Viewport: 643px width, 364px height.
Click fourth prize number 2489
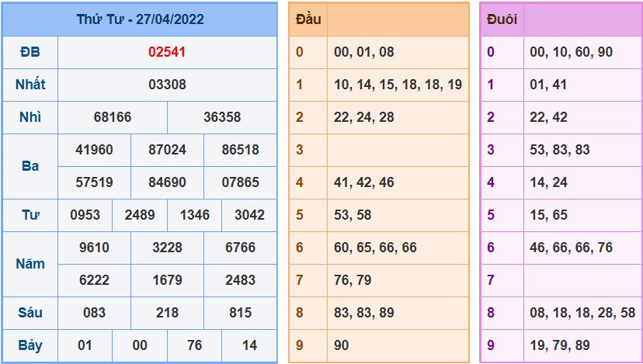tap(140, 215)
